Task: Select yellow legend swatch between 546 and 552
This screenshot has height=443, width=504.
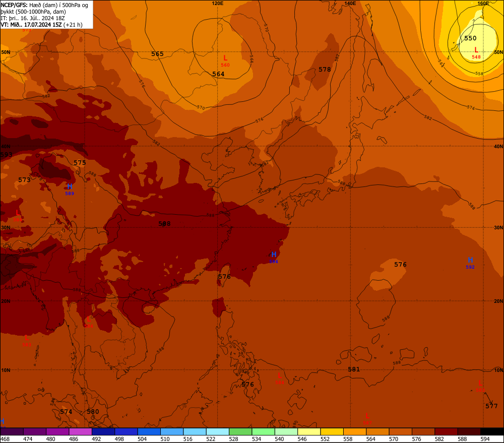Action: [308, 431]
